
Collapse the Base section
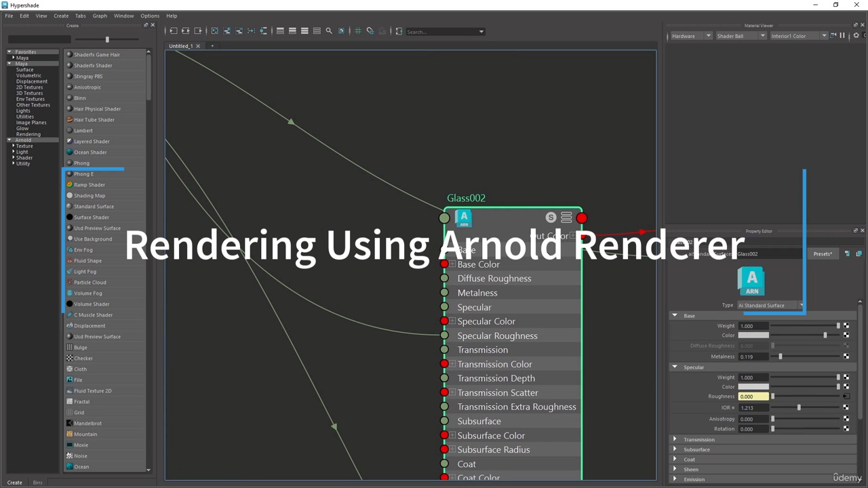[x=675, y=316]
